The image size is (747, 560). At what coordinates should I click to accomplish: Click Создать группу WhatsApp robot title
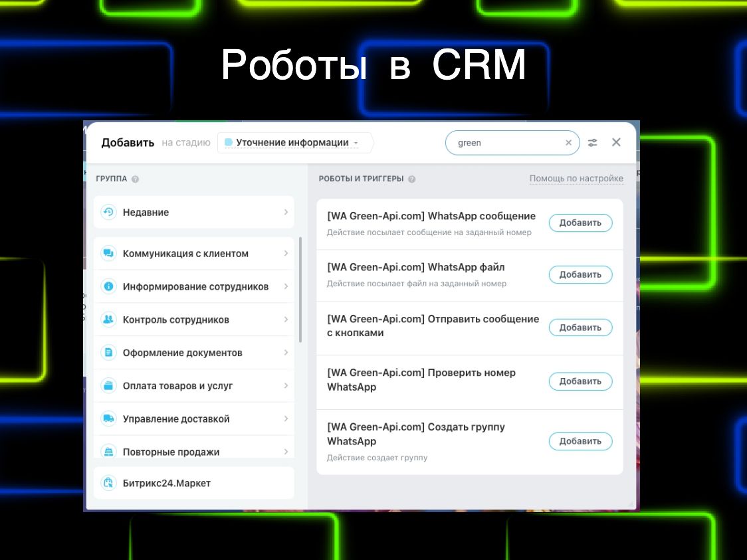[x=415, y=434]
